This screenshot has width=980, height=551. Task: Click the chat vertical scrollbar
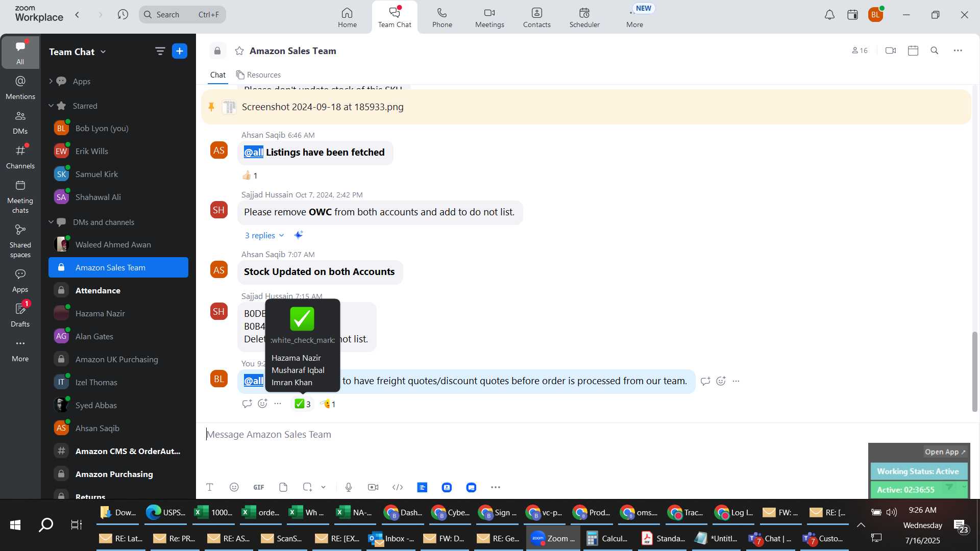coord(974,371)
